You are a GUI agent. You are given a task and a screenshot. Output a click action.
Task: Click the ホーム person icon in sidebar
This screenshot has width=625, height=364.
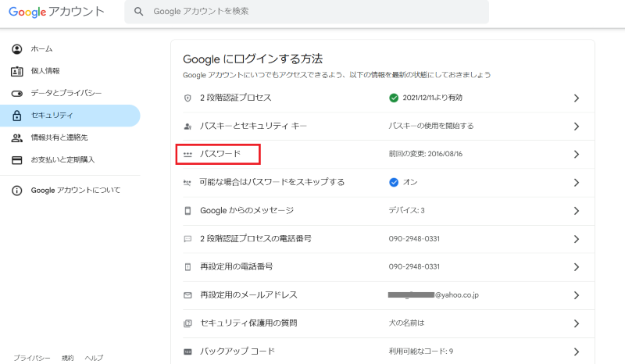[16, 49]
